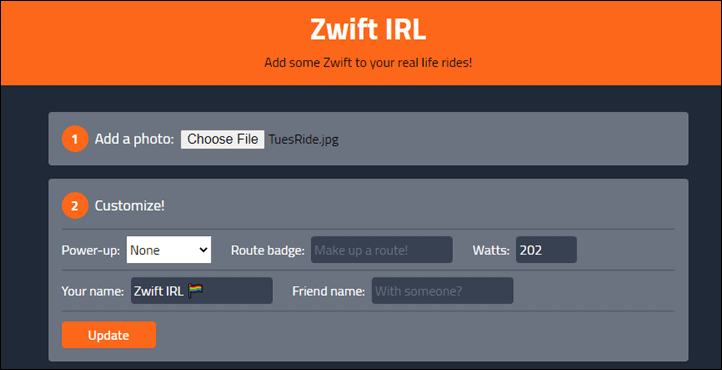Click the Friend name label text

click(329, 291)
